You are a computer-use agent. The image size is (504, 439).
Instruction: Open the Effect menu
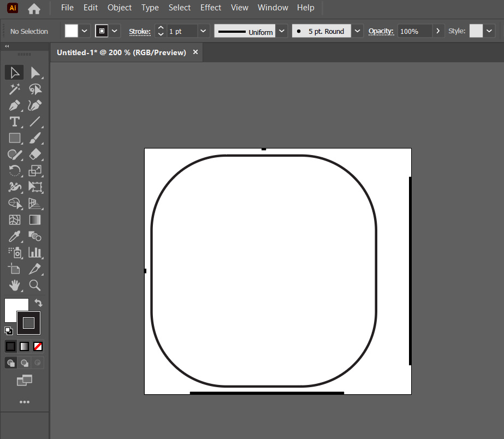point(211,8)
